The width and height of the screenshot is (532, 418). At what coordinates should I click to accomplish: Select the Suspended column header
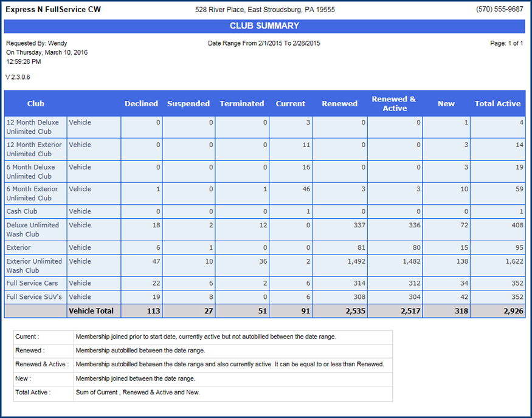click(x=188, y=104)
